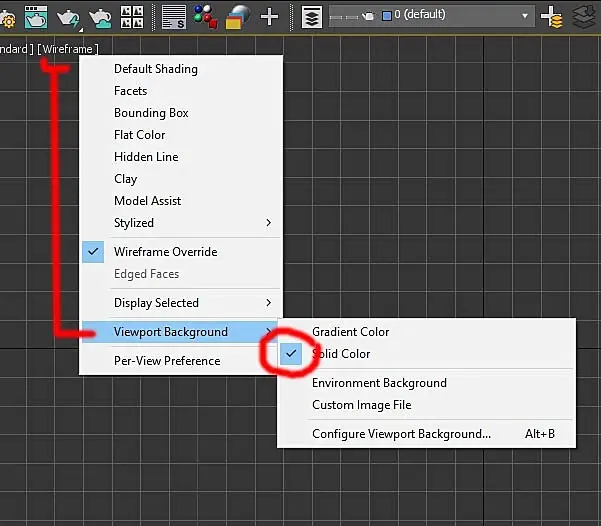Select the checked Solid Color option

(426, 354)
